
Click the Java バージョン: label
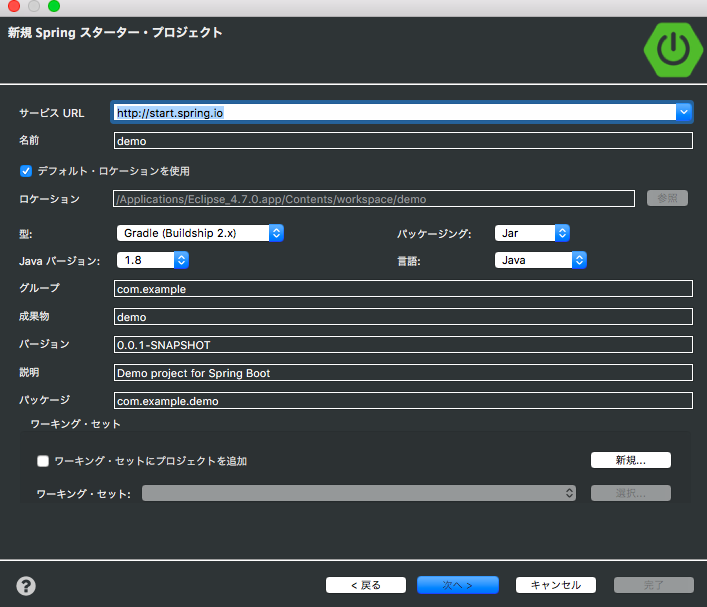click(x=60, y=261)
